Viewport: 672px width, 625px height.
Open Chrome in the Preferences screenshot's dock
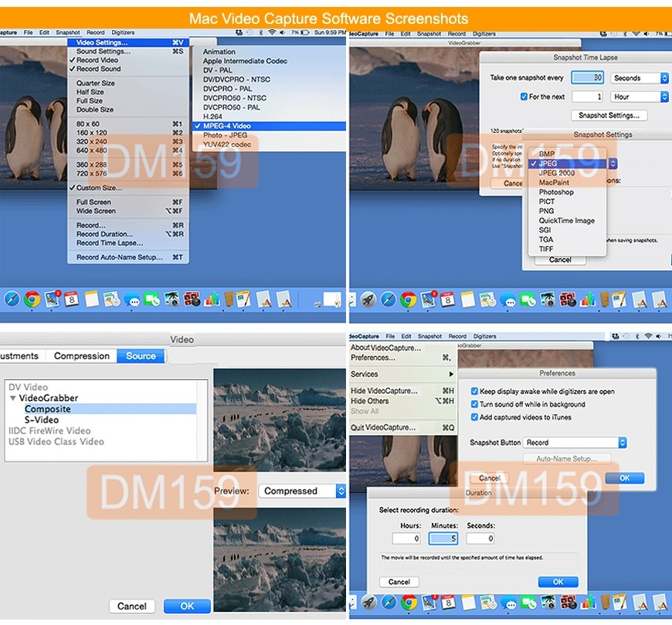point(409,603)
